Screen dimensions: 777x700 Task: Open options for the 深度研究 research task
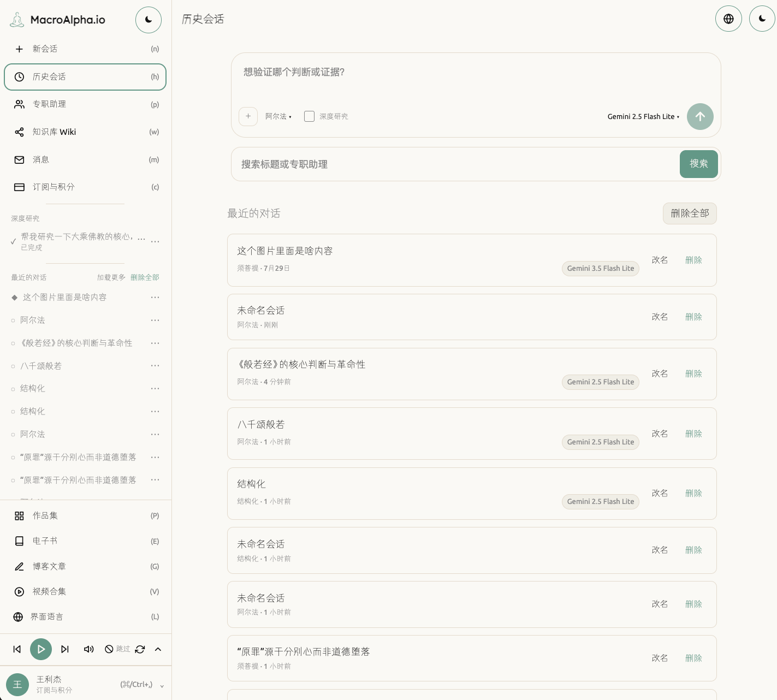click(x=155, y=241)
